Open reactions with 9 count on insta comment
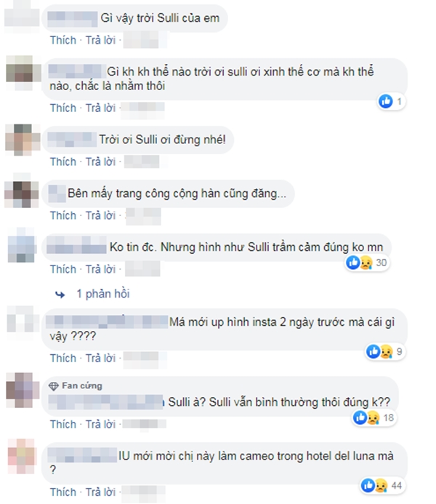Screen dimensions: 436x504 [384, 351]
